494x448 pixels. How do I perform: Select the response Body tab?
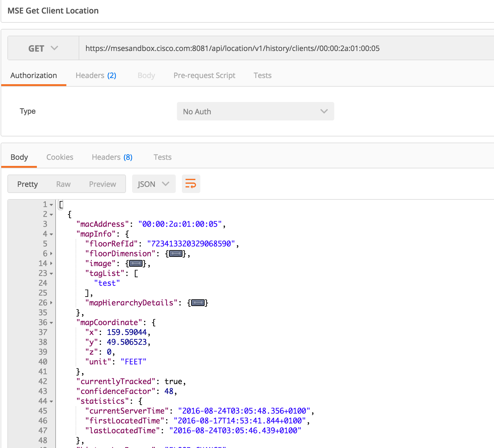click(x=19, y=157)
